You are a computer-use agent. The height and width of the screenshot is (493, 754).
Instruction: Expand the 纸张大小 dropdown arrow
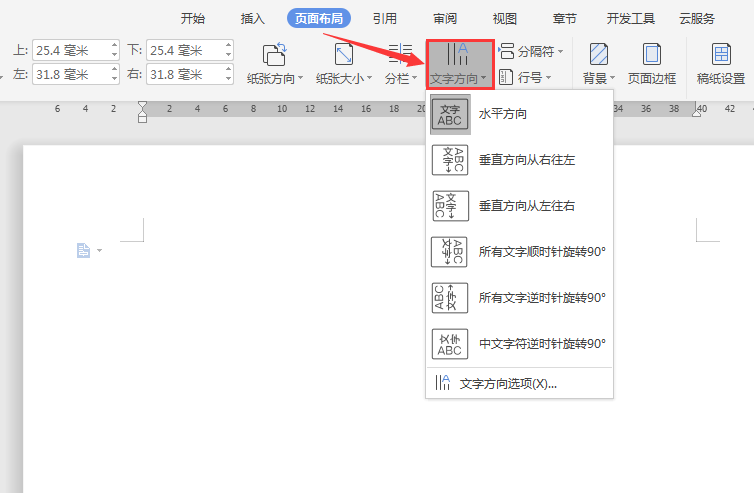click(x=369, y=78)
